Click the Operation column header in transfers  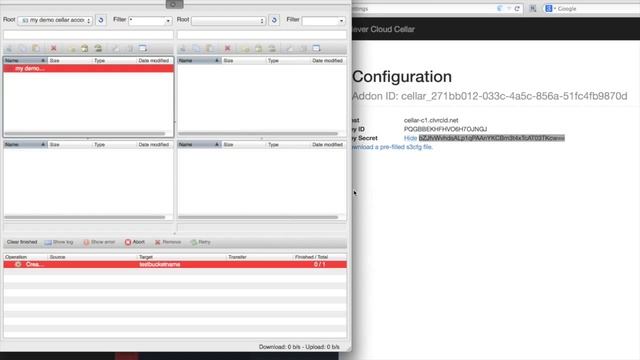pyautogui.click(x=25, y=257)
